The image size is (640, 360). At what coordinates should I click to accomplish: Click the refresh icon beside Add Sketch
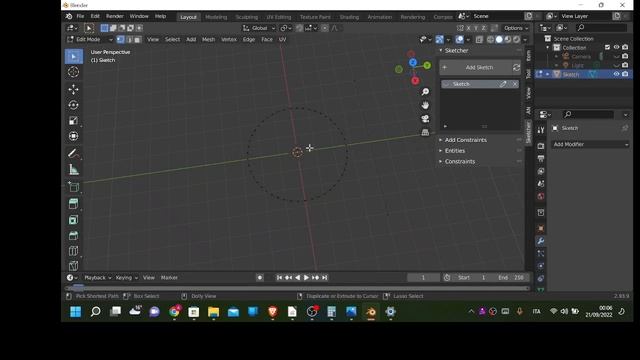point(516,67)
